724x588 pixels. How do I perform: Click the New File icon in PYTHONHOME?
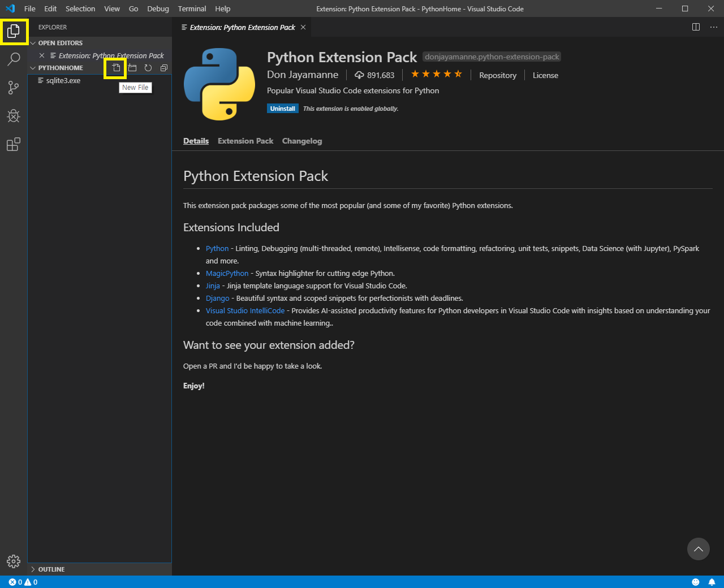(x=116, y=68)
